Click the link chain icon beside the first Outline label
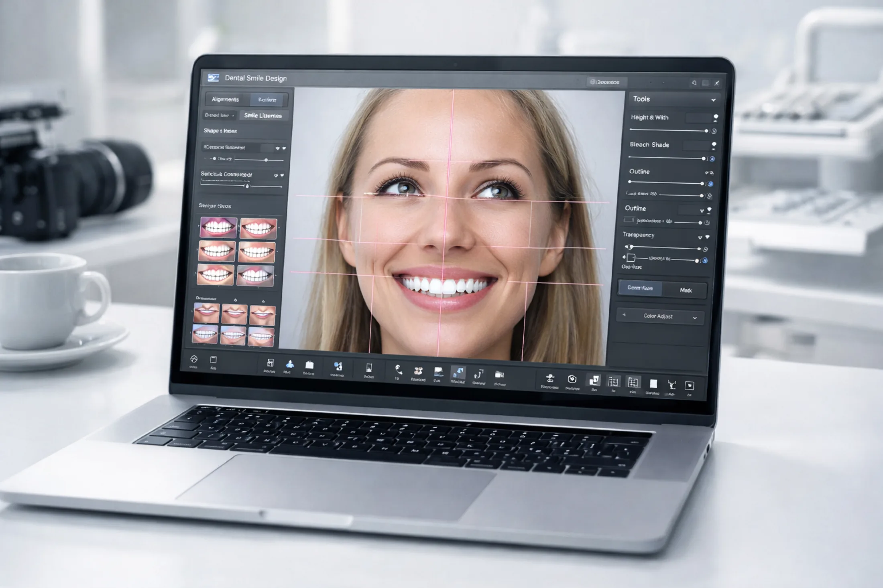883x588 pixels. [709, 173]
